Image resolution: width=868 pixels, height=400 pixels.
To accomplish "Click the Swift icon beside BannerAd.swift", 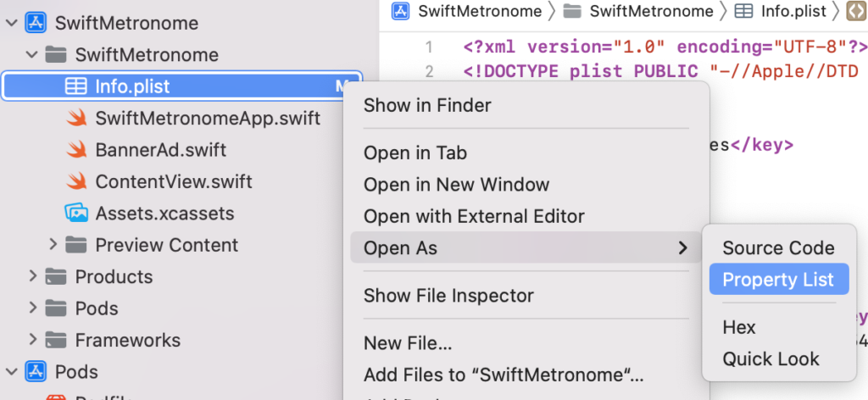I will click(x=75, y=150).
